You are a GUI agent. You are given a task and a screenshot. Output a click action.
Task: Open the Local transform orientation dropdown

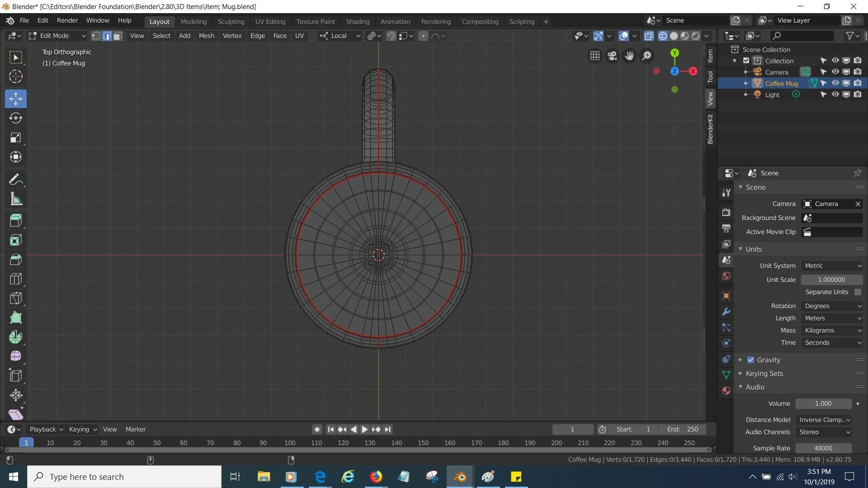[340, 36]
